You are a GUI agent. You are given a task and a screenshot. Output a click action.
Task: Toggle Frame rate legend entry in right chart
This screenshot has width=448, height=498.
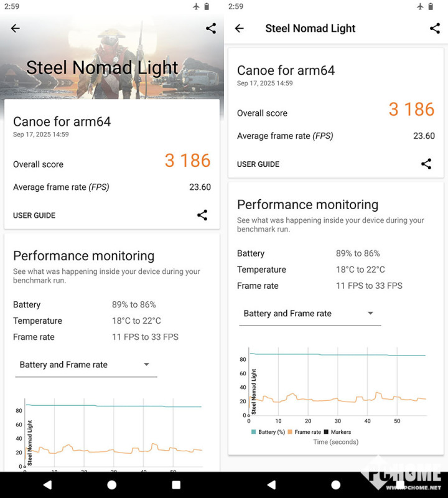coord(304,432)
